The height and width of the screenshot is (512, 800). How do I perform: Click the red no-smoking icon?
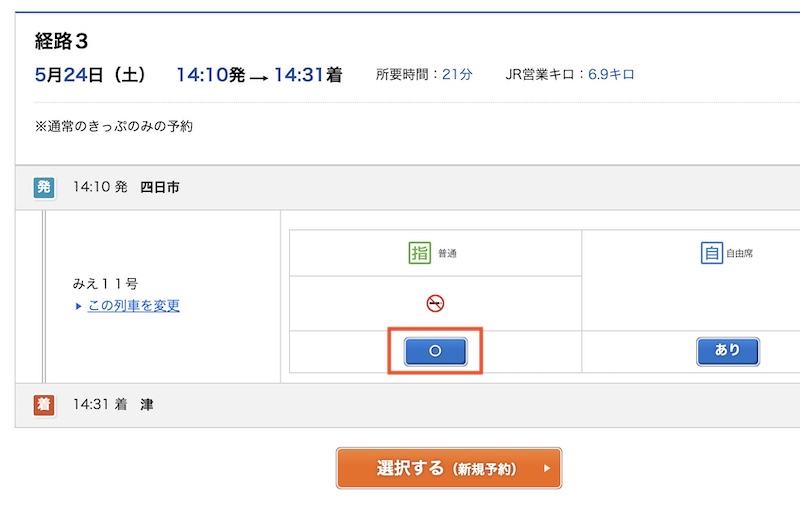pyautogui.click(x=435, y=303)
